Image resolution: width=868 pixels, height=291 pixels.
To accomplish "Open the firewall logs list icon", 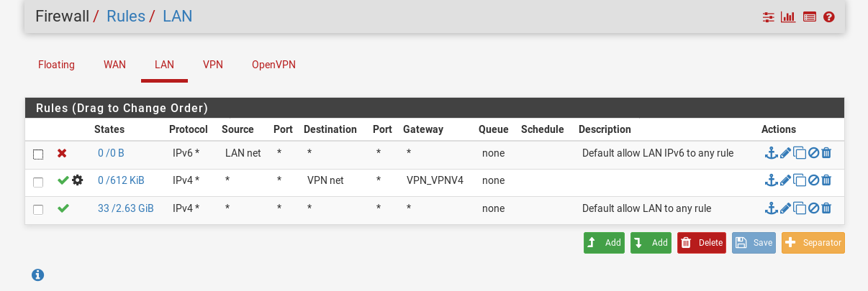I will (x=810, y=17).
